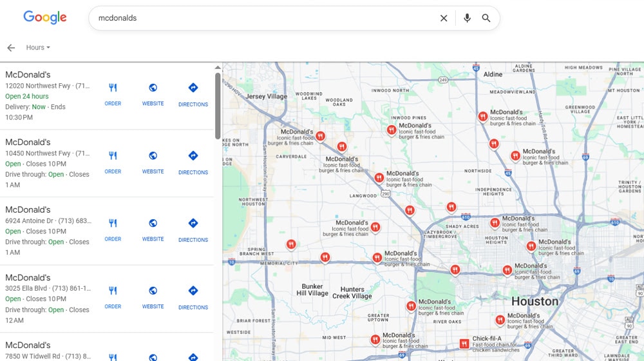
Task: Click the Jersey Village map label
Action: tap(266, 96)
